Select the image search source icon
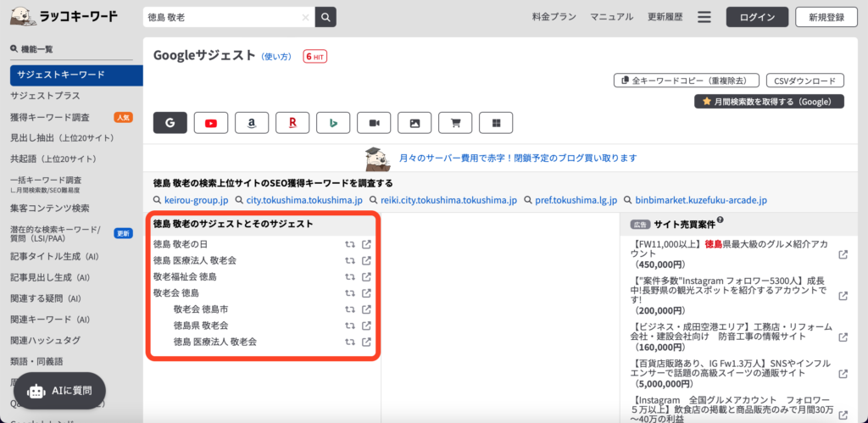 pyautogui.click(x=415, y=123)
